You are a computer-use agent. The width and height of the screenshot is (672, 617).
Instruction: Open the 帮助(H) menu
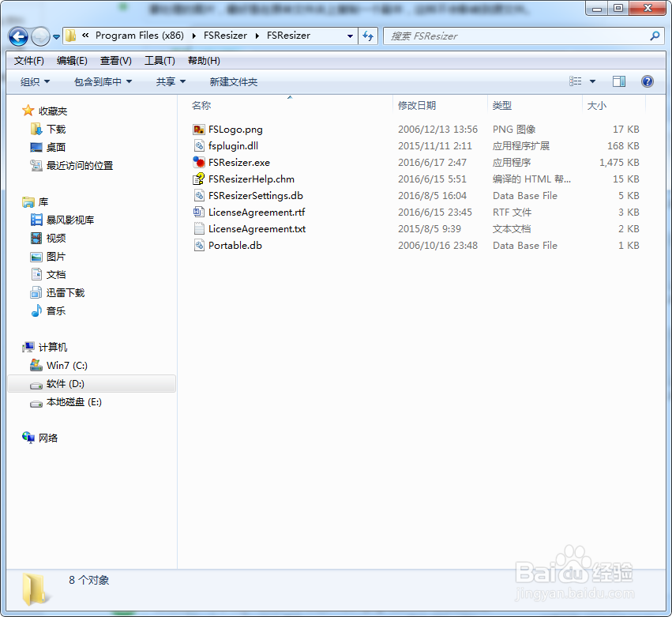coord(204,61)
